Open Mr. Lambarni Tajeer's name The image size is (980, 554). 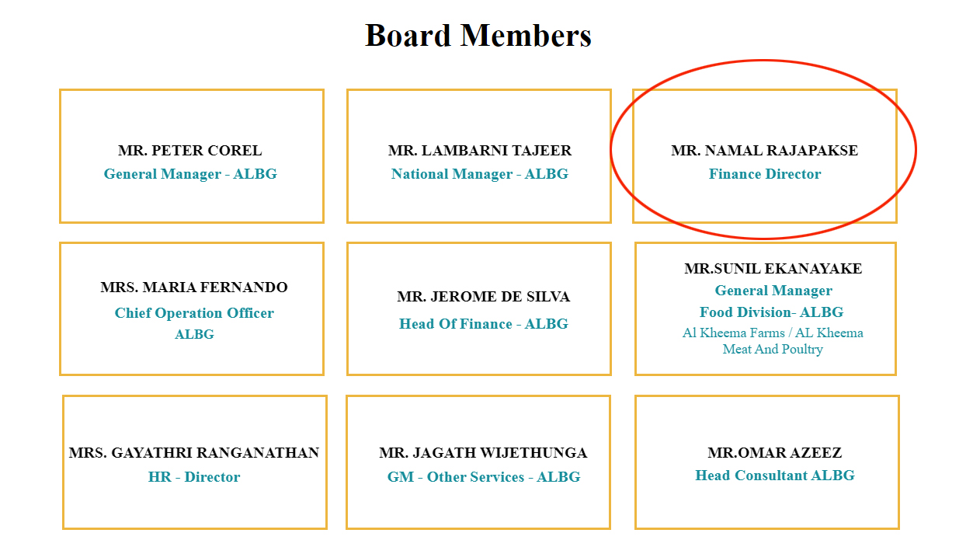point(479,151)
